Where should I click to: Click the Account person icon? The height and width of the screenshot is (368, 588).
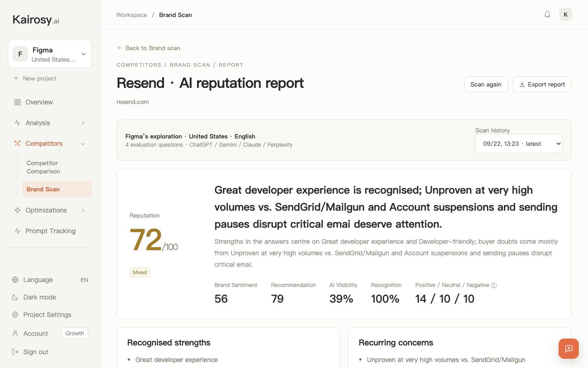click(15, 333)
